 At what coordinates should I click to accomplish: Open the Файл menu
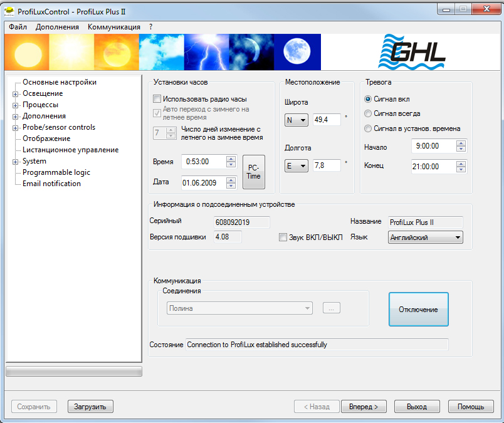click(x=18, y=27)
